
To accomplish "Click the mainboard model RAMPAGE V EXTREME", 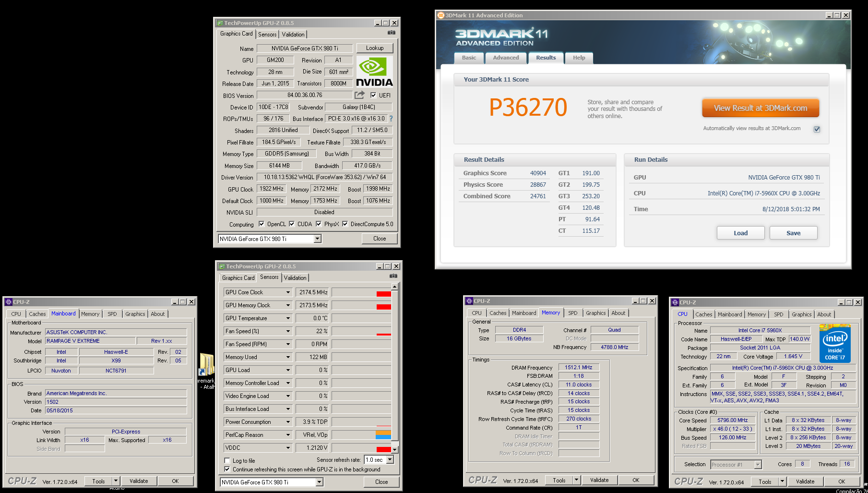I will (x=90, y=341).
